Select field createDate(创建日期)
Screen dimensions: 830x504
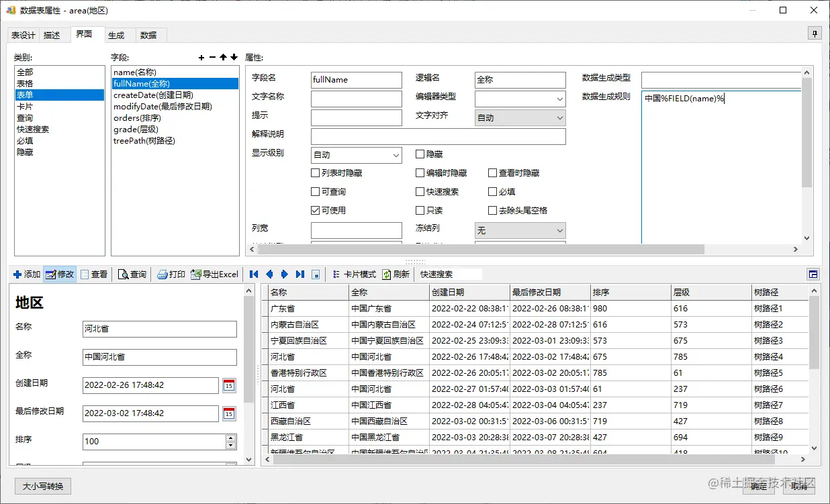click(x=175, y=95)
